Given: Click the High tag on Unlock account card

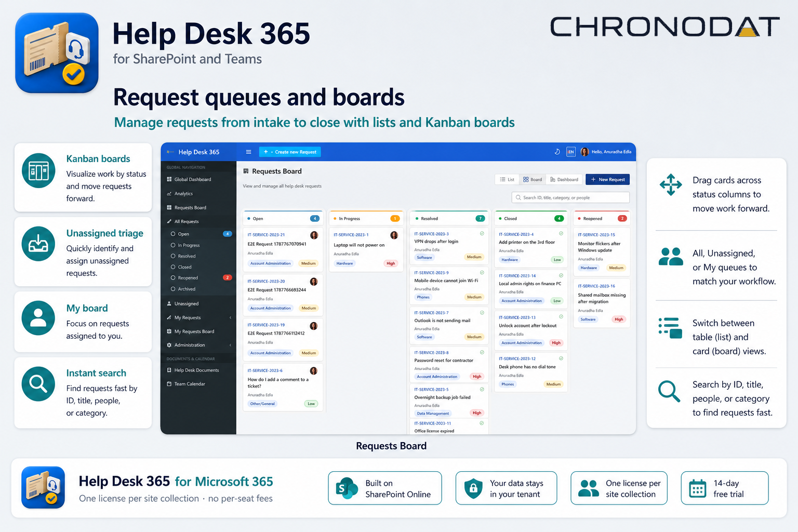Looking at the screenshot, I should (556, 343).
